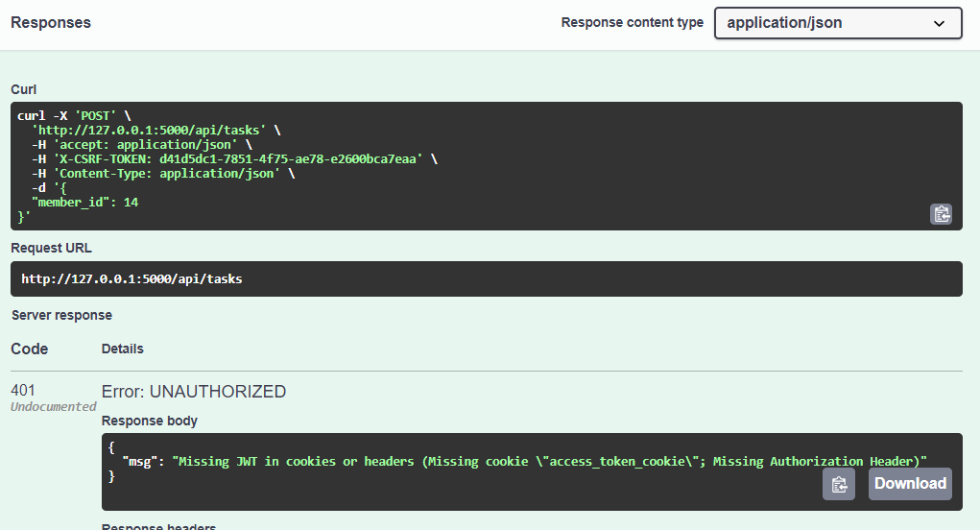
Task: Click the Server response label
Action: click(61, 315)
